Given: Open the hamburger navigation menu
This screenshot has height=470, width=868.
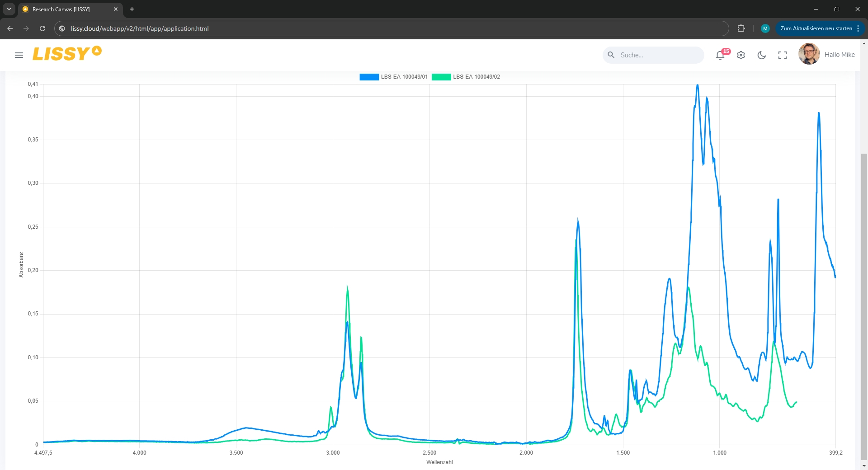Looking at the screenshot, I should tap(19, 55).
